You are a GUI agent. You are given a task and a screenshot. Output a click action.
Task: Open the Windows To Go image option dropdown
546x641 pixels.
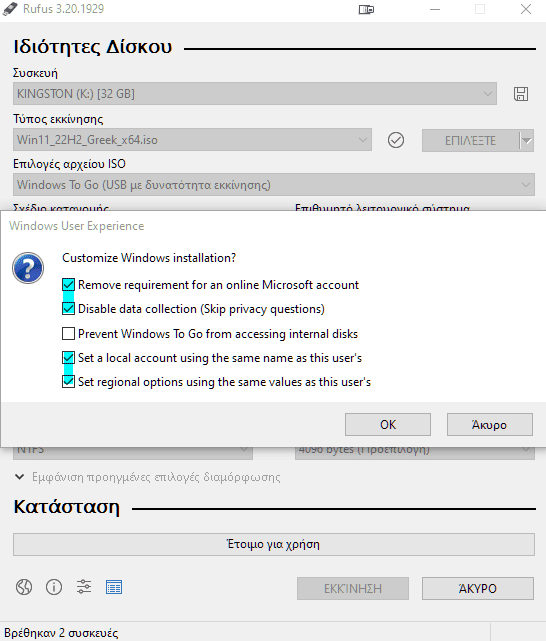point(274,185)
